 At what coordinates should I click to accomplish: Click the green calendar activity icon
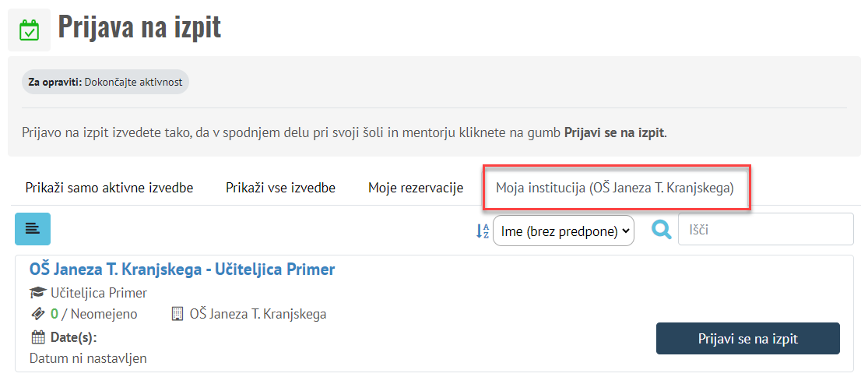(x=29, y=30)
